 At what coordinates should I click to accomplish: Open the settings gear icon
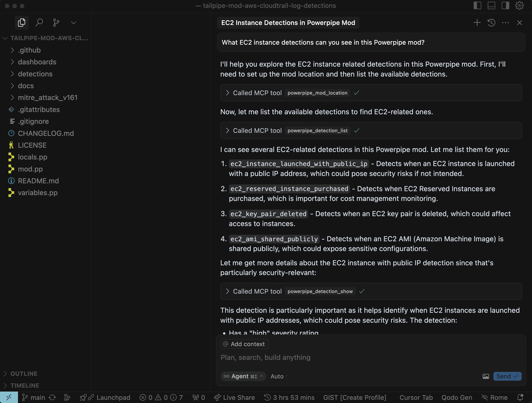pyautogui.click(x=519, y=6)
